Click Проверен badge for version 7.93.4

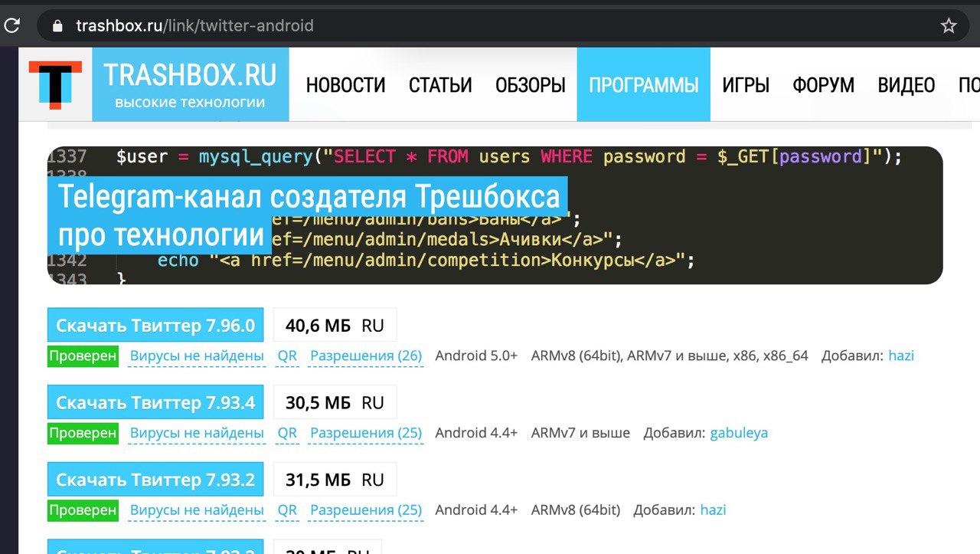click(83, 433)
